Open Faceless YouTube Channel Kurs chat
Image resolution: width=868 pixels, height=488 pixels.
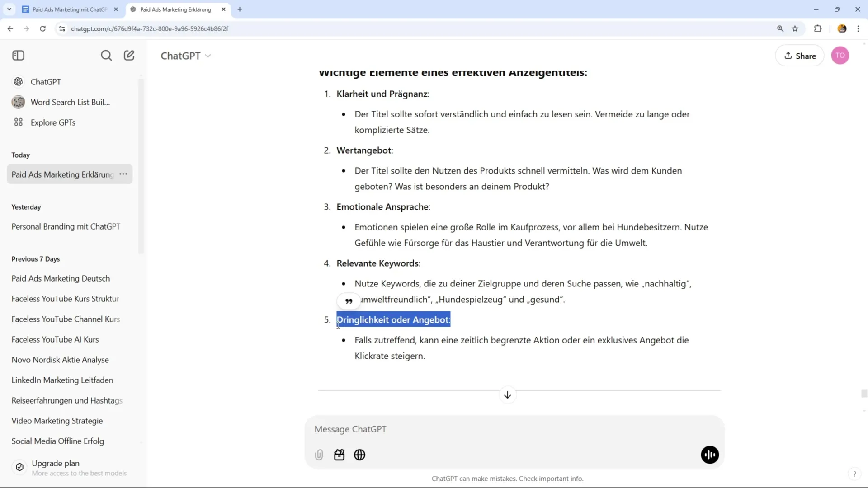70,319
